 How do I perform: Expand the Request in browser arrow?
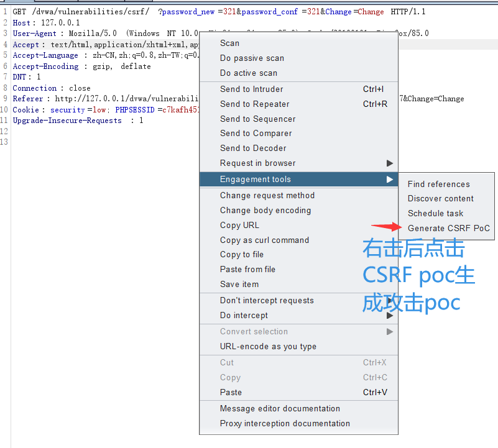click(390, 163)
